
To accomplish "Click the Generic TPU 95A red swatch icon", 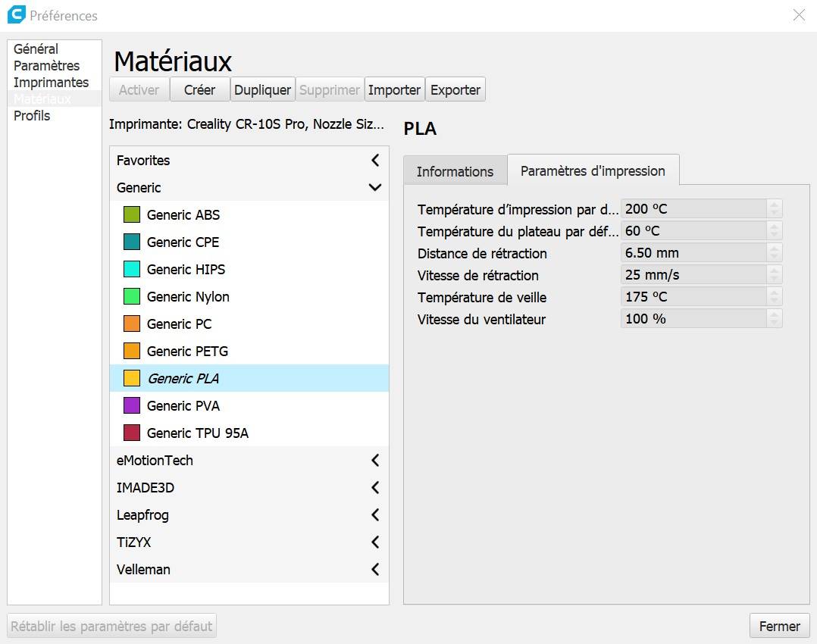I will pos(132,433).
